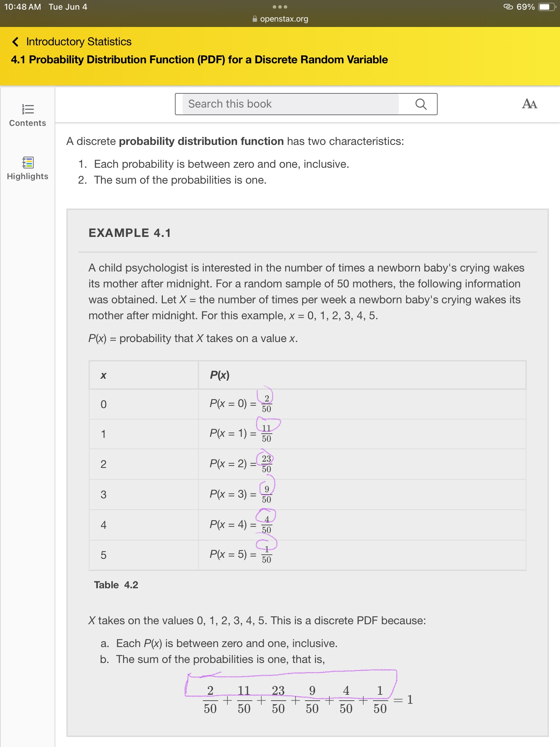Screen dimensions: 560x747
Task: Select the circled 2/50 annotation
Action: click(266, 400)
